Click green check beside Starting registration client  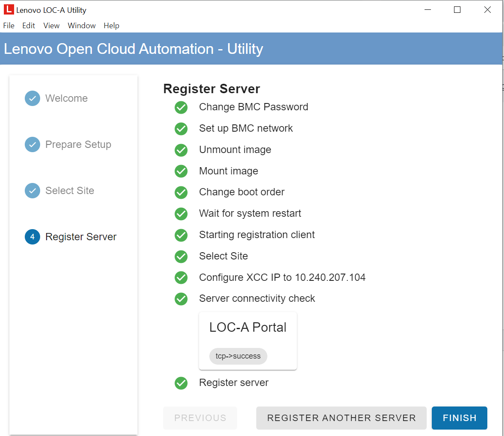pyautogui.click(x=181, y=235)
